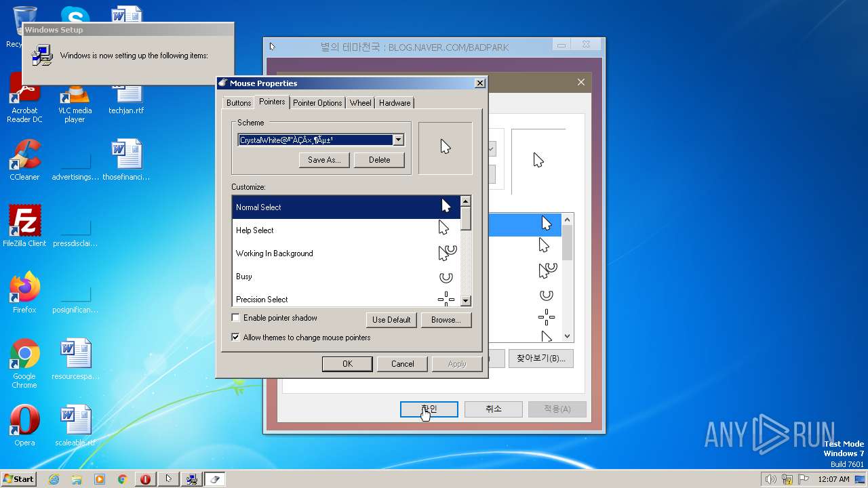The image size is (868, 488).
Task: Browse for a cursor file
Action: (446, 320)
